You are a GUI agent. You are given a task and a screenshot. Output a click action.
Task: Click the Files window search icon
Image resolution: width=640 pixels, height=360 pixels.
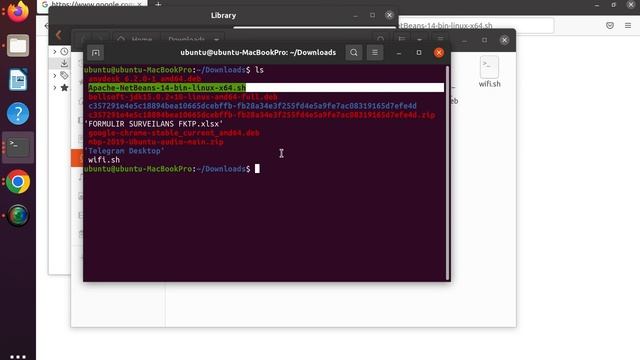tap(380, 40)
